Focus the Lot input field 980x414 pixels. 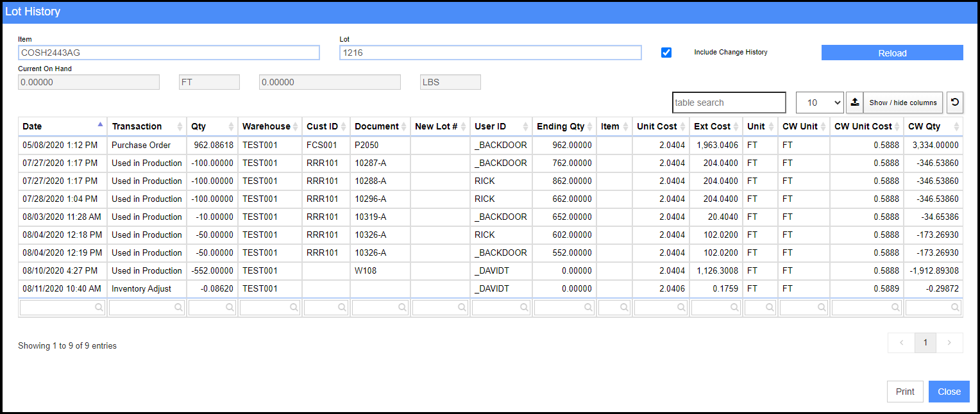coord(490,53)
